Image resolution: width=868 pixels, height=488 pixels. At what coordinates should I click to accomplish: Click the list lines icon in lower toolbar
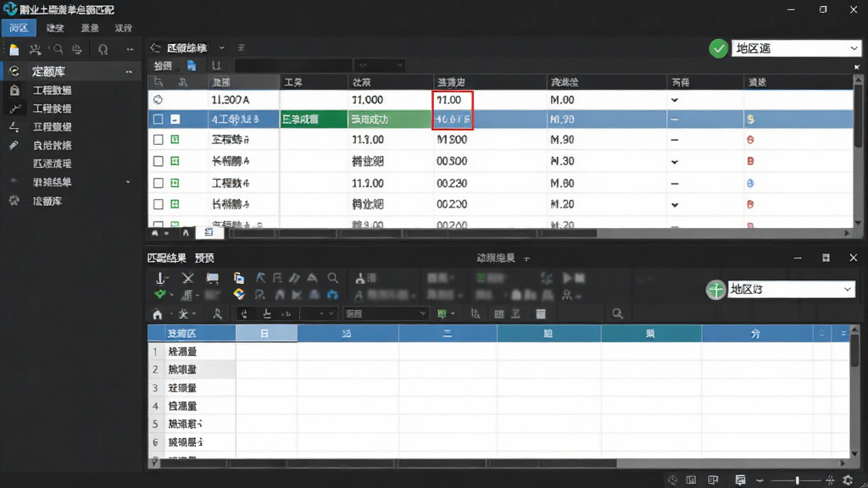click(x=541, y=313)
